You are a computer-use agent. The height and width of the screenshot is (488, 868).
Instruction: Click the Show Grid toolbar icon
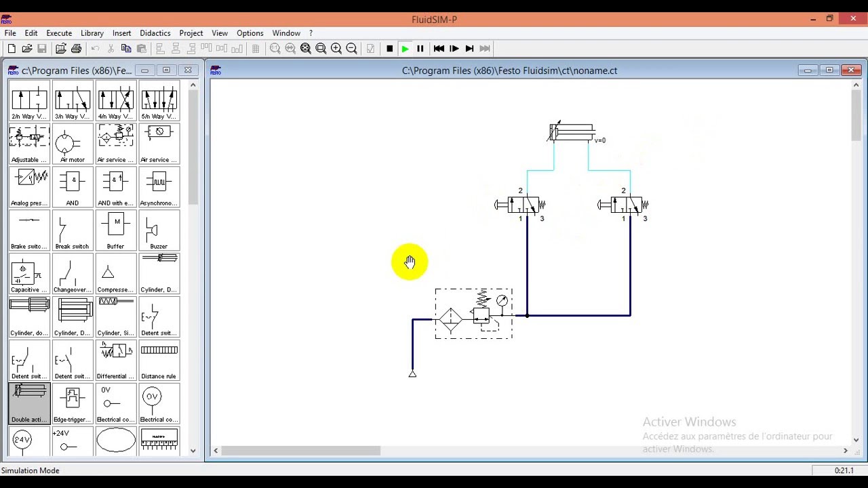coord(256,49)
